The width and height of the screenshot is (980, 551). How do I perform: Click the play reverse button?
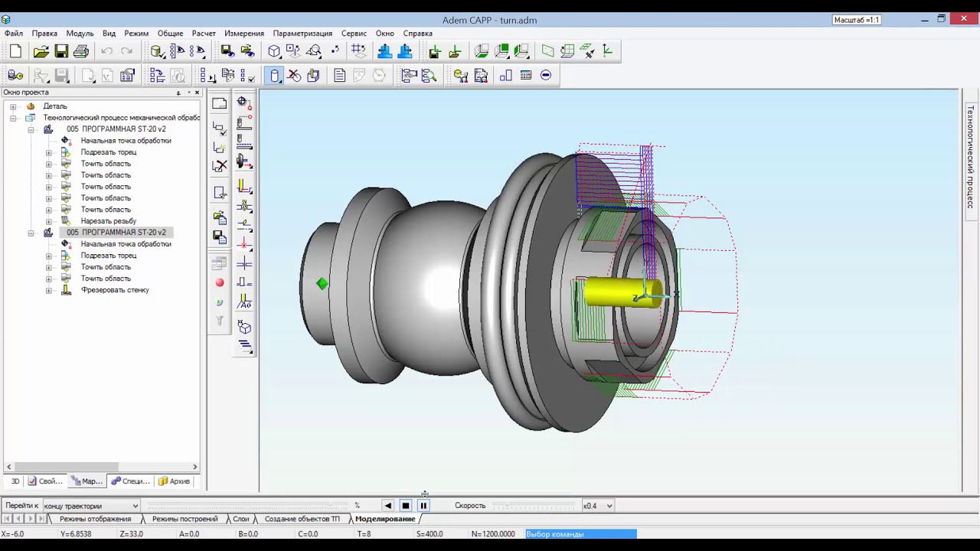(x=388, y=506)
